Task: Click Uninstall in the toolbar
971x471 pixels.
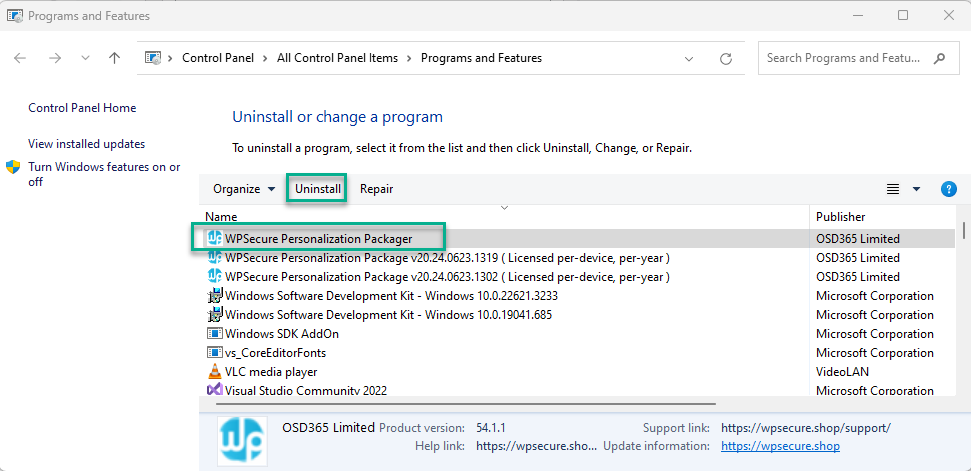Action: point(318,189)
